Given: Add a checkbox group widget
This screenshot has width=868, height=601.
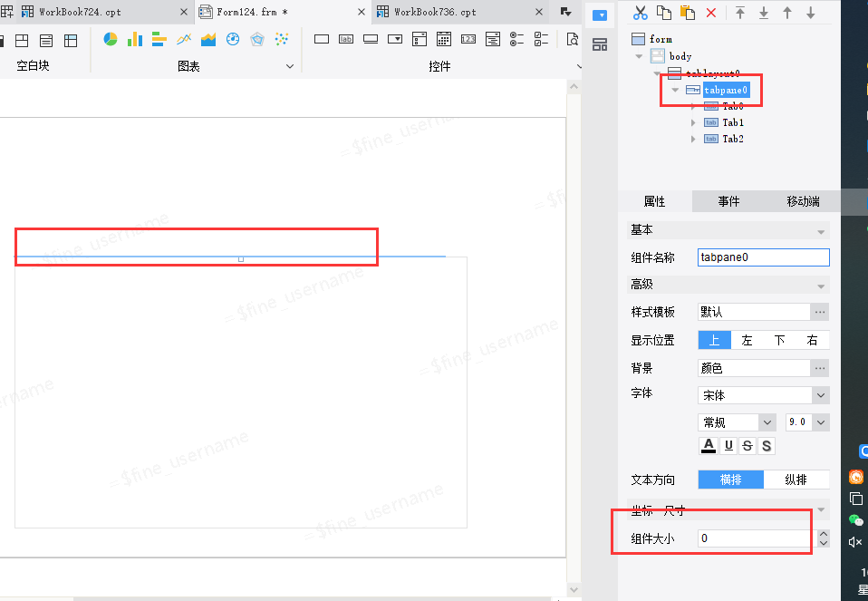Looking at the screenshot, I should point(542,39).
